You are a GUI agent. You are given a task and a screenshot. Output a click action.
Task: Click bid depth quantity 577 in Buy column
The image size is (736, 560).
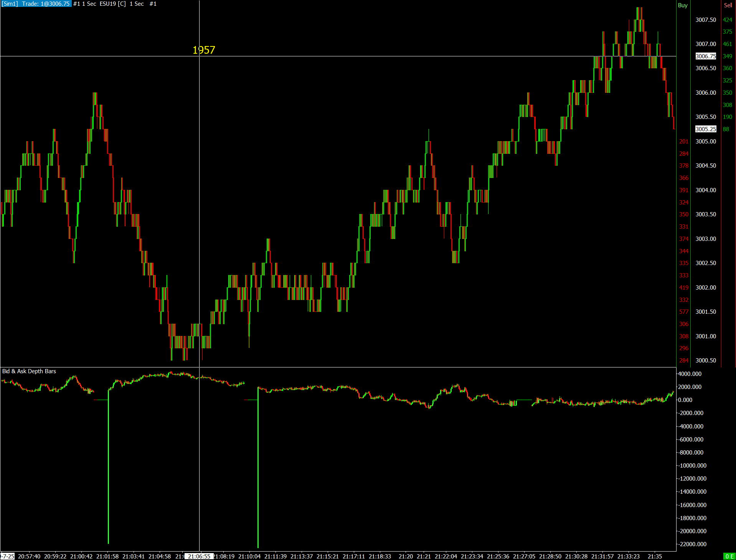click(x=684, y=312)
